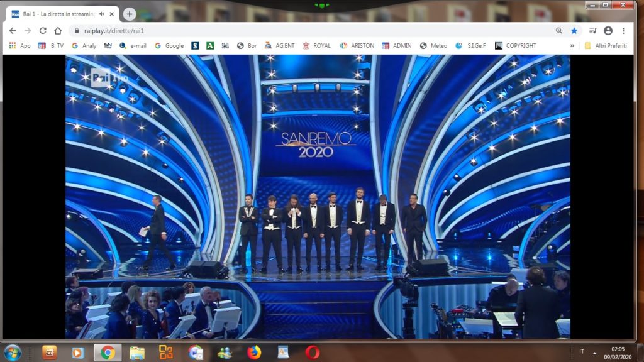This screenshot has height=362, width=644.
Task: Open the media control playlist icon
Action: tap(592, 30)
